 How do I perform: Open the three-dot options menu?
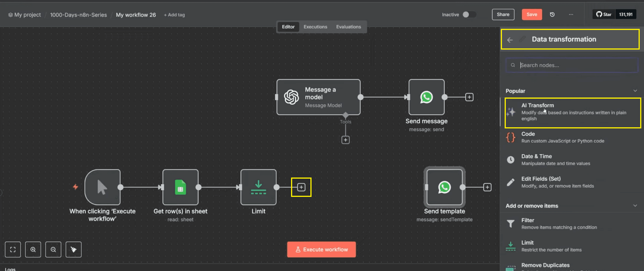click(x=571, y=14)
